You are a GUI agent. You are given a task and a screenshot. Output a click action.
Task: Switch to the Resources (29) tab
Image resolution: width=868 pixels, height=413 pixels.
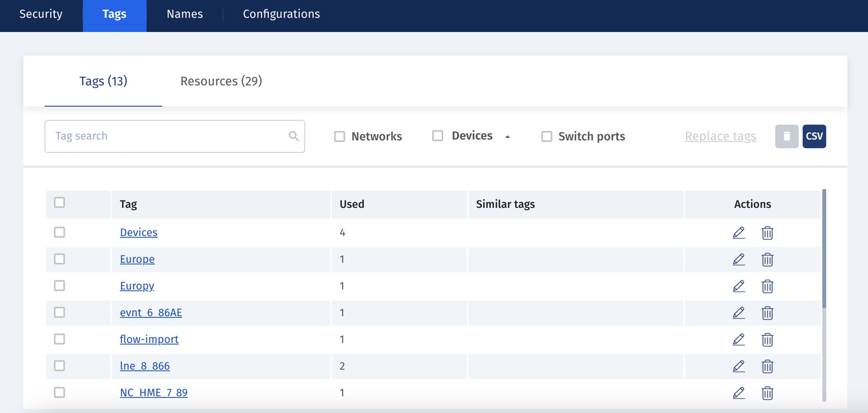pyautogui.click(x=220, y=81)
